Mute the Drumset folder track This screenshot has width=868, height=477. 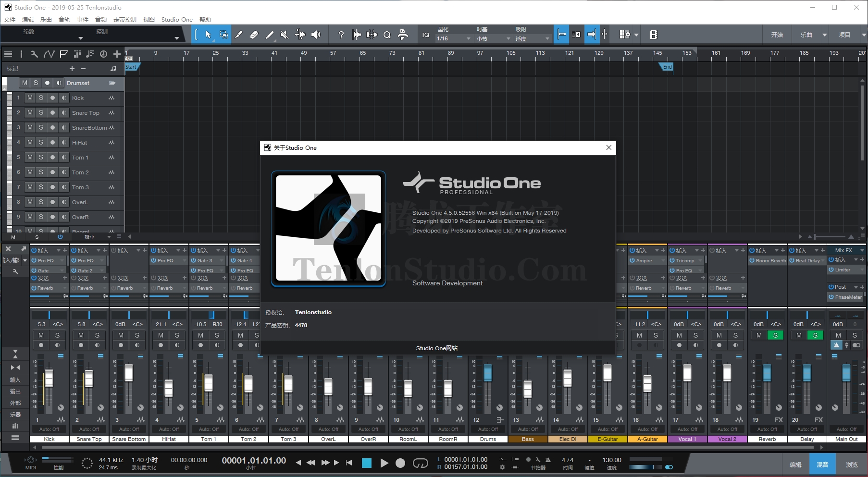pos(25,83)
